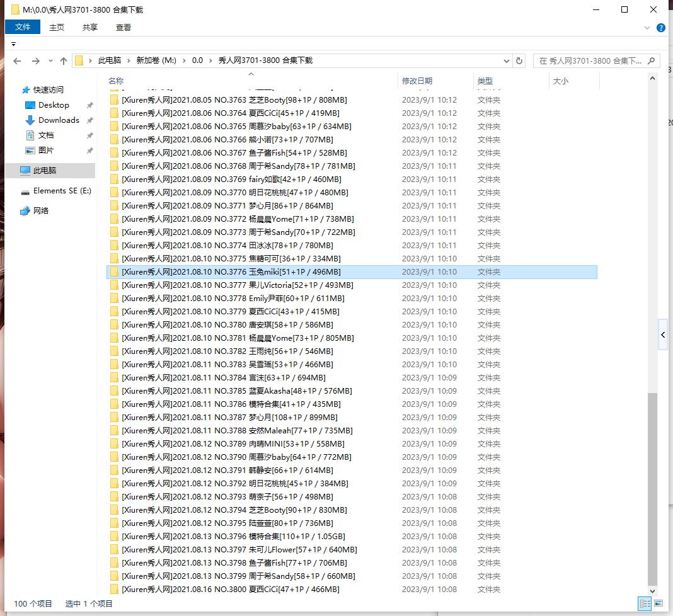Click the NO.3766 熊小诺 folder icon
Viewport: 673px width, 616px height.
coord(114,139)
